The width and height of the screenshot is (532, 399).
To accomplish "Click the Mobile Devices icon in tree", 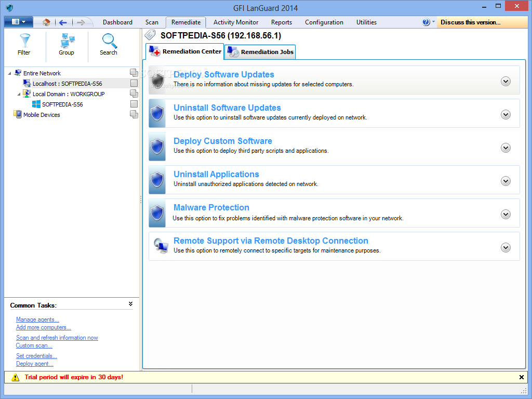I will point(18,114).
